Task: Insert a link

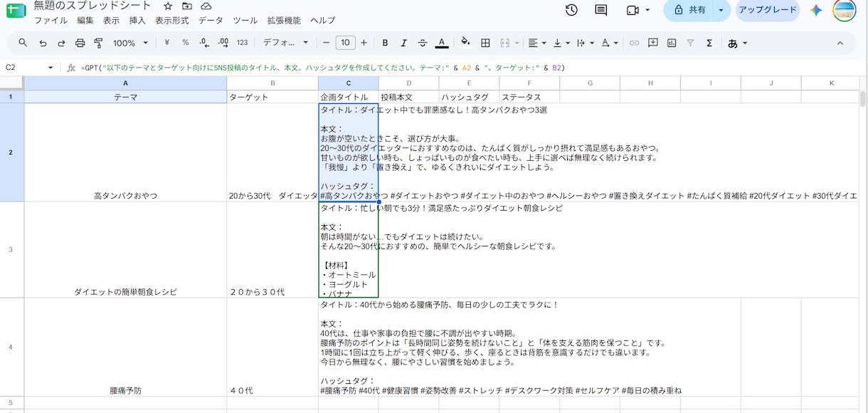Action: (x=634, y=43)
